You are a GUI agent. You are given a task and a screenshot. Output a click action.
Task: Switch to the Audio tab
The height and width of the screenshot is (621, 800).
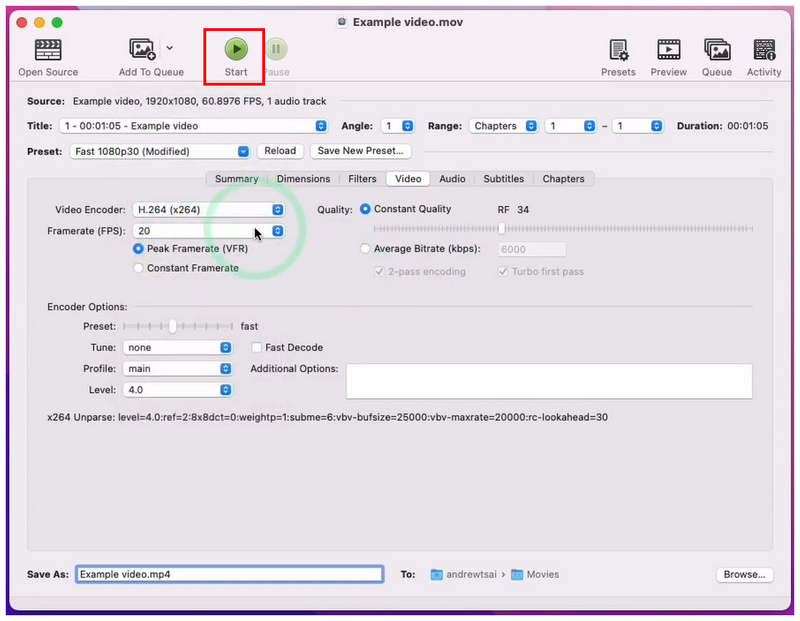tap(452, 179)
